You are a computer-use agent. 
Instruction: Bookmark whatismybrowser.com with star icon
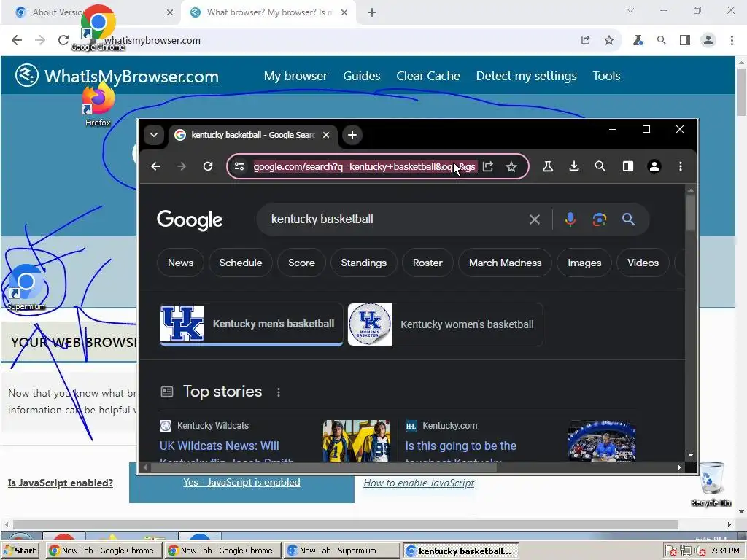609,41
